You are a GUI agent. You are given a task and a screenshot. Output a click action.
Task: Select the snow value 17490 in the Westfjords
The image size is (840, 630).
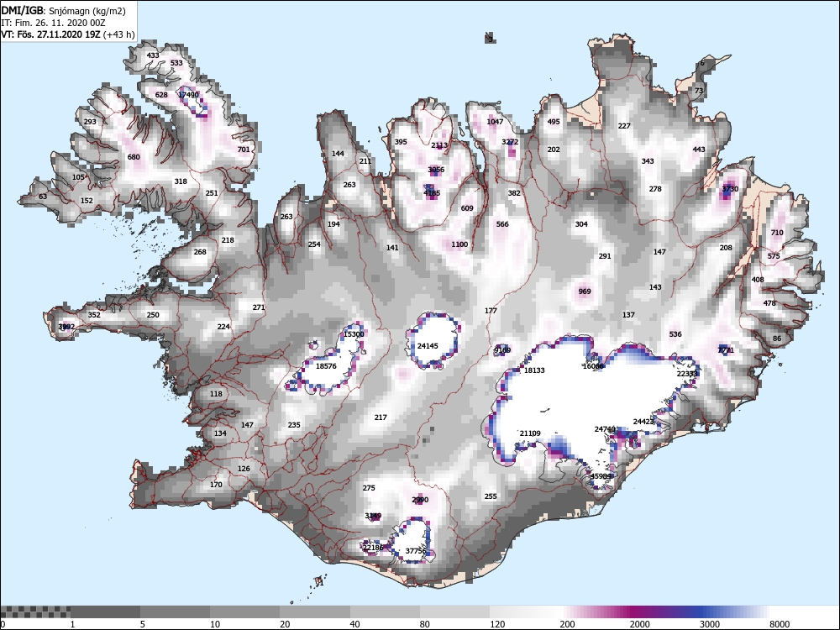[x=188, y=95]
